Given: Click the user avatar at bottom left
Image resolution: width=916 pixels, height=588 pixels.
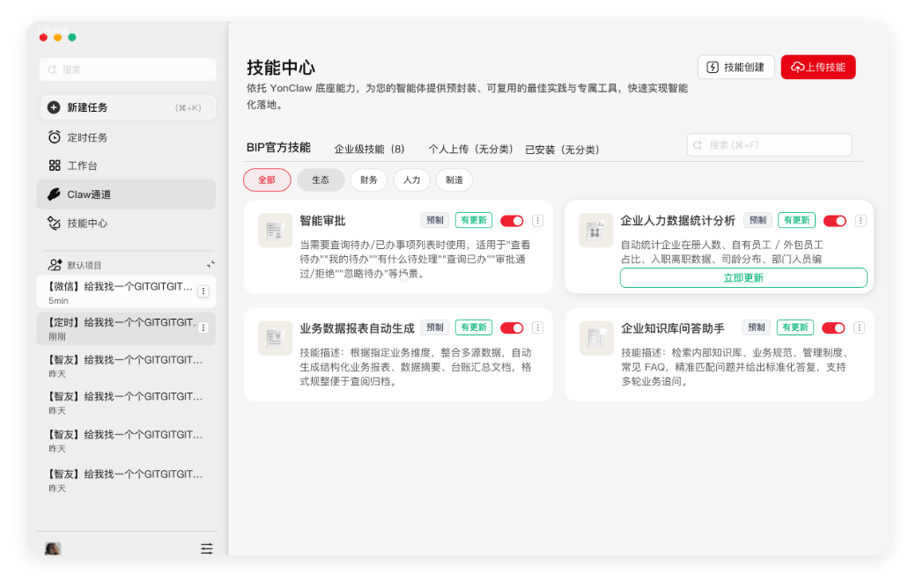Looking at the screenshot, I should pos(53,548).
